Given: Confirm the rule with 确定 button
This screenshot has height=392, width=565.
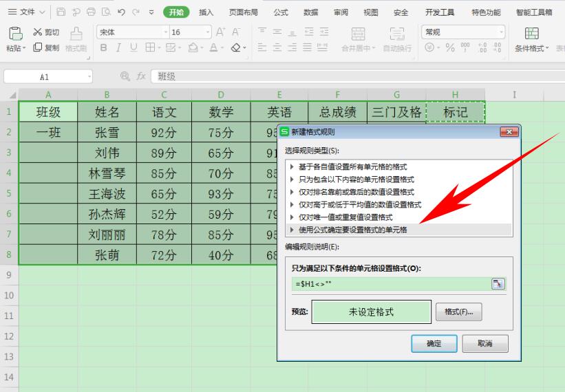Looking at the screenshot, I should [434, 343].
